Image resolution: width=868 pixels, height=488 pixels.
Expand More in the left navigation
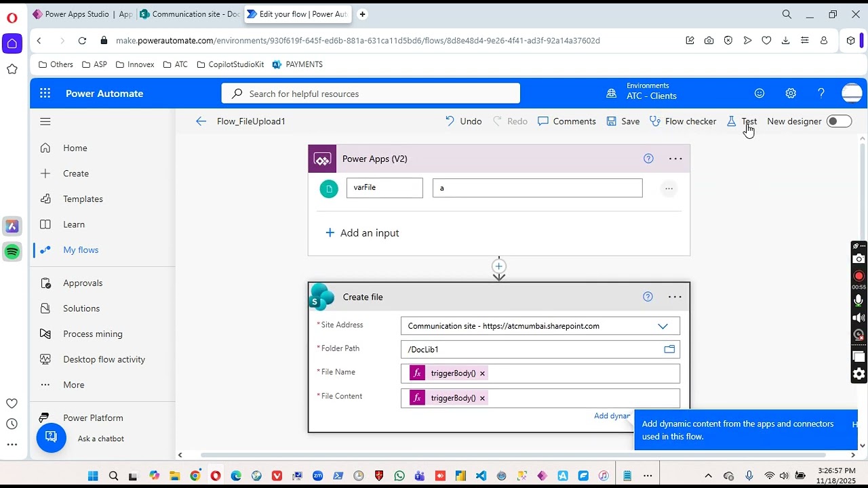pyautogui.click(x=74, y=385)
